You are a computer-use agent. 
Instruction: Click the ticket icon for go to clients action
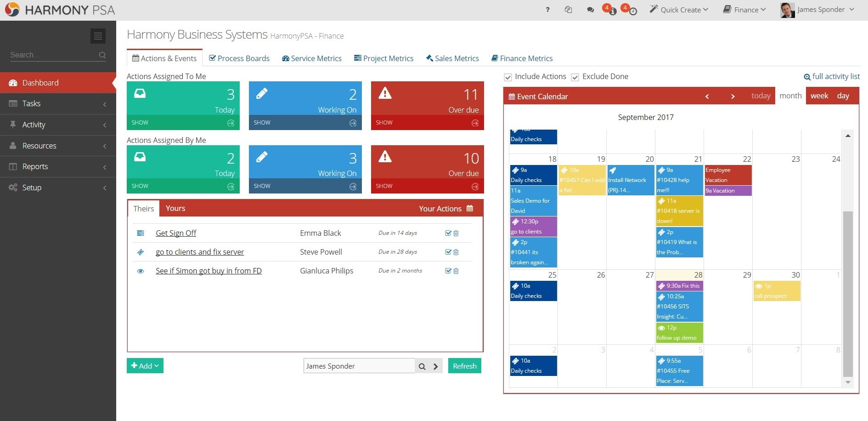(141, 252)
